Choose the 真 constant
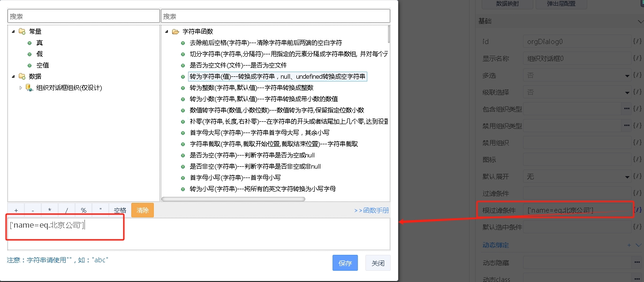This screenshot has height=282, width=644. (x=39, y=43)
